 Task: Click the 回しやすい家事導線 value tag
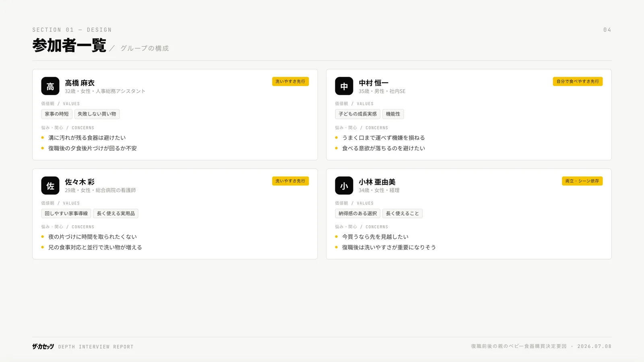[x=66, y=213]
